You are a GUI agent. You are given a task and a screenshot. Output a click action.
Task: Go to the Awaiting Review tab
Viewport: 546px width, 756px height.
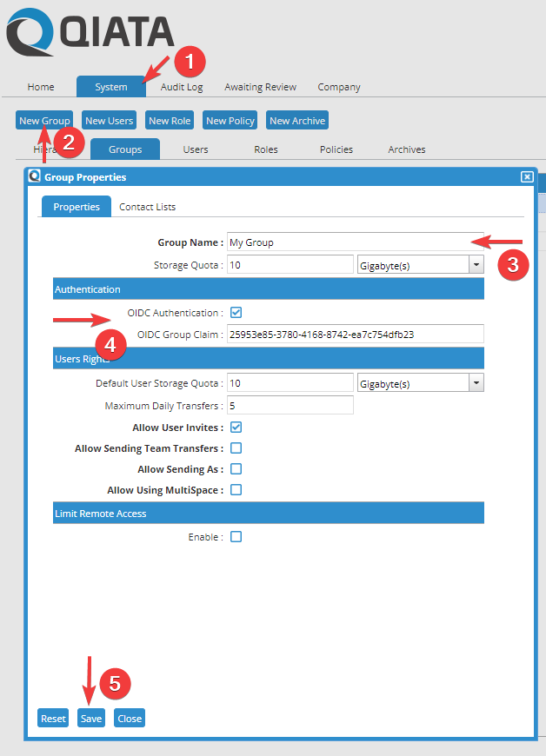pos(260,87)
